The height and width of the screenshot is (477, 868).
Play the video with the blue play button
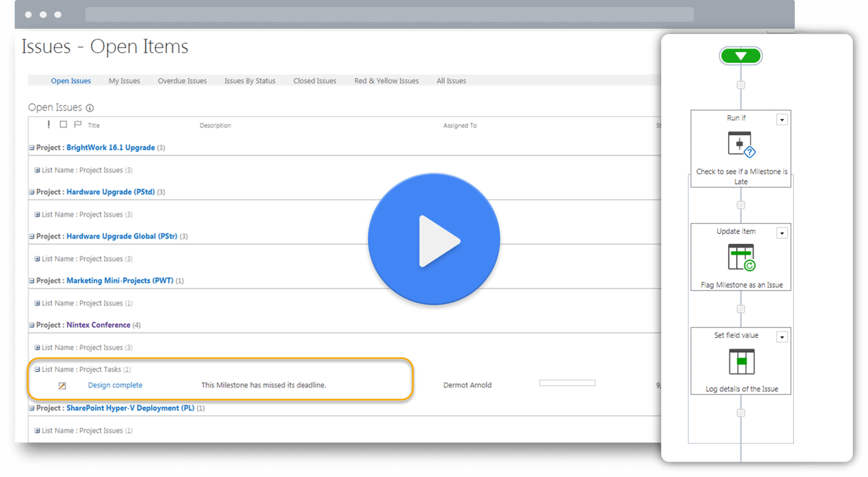click(x=434, y=239)
